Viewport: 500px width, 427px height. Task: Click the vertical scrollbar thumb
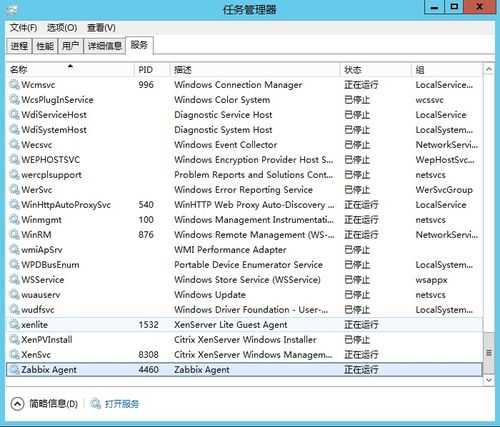tap(489, 353)
